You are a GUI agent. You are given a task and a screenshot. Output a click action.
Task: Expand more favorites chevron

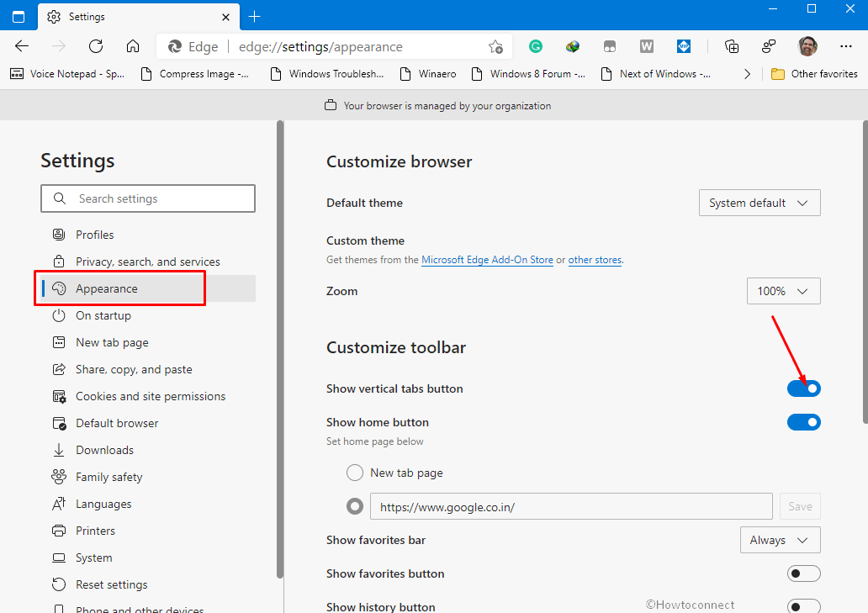(x=748, y=74)
